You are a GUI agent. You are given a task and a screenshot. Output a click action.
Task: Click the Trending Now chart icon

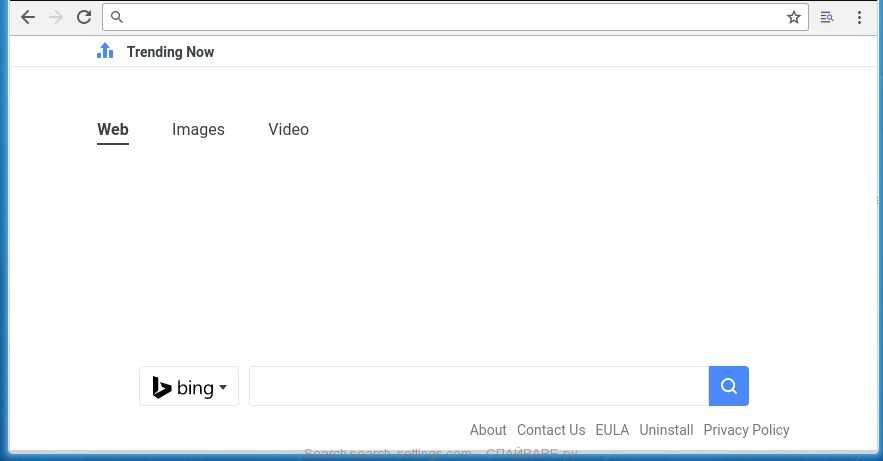point(105,51)
